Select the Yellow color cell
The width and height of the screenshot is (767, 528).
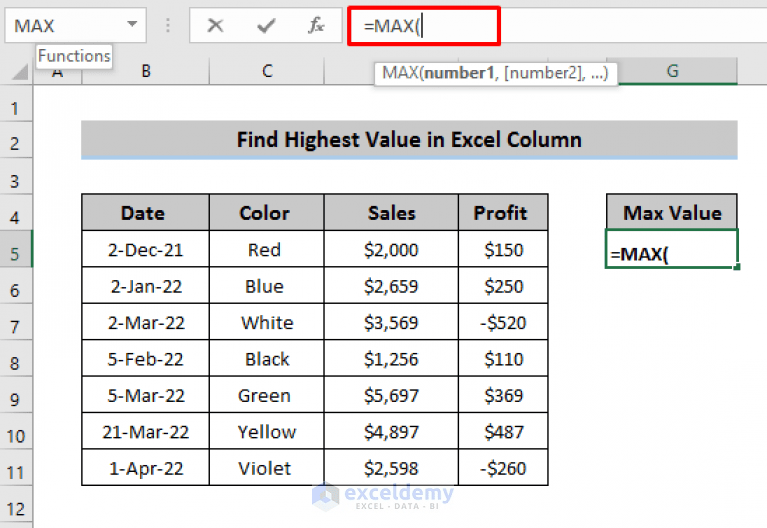click(267, 431)
